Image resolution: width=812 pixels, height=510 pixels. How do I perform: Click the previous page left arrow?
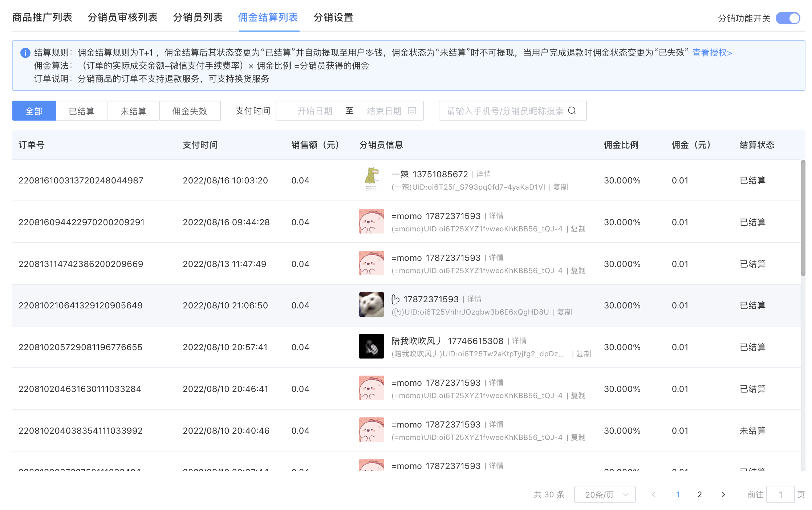tap(654, 494)
